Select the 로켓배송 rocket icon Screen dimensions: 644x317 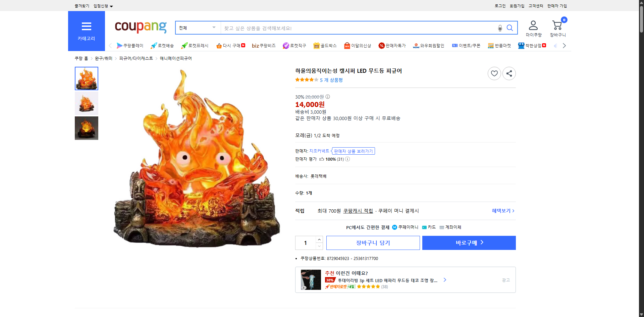(x=153, y=46)
